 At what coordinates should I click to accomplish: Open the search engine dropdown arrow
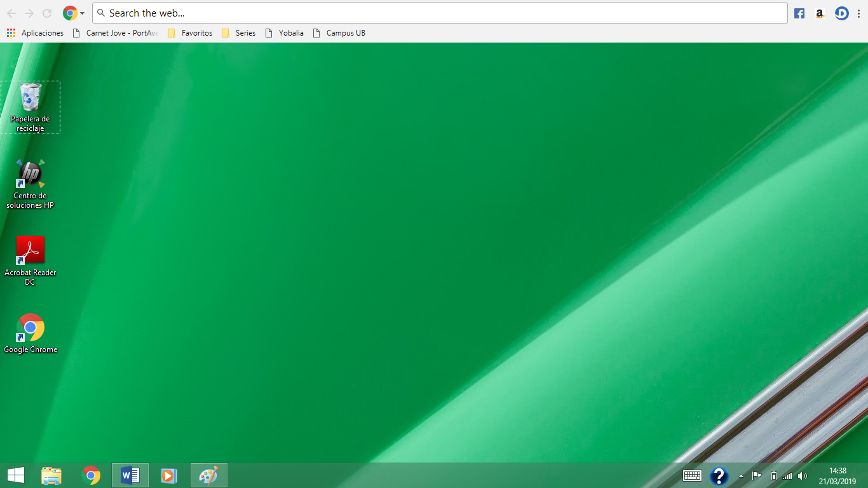(x=82, y=13)
